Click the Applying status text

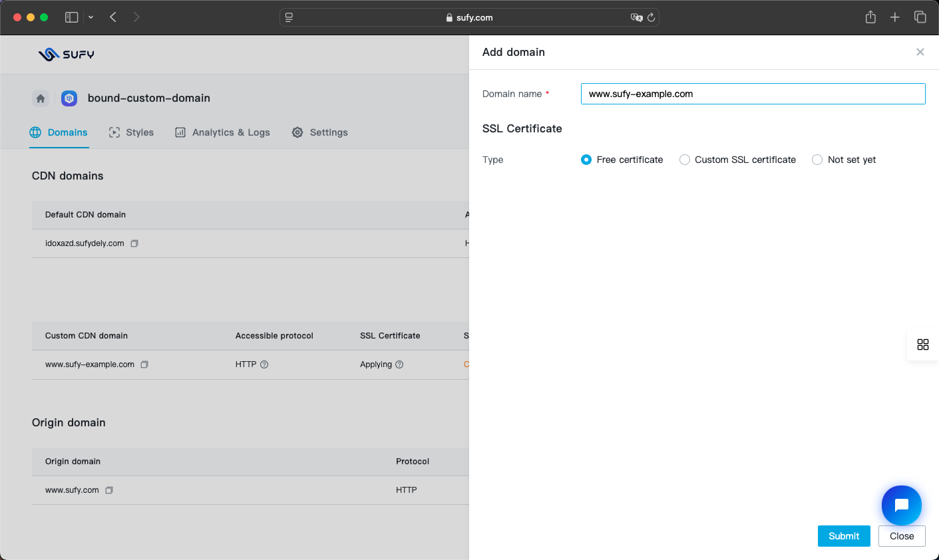(x=376, y=364)
